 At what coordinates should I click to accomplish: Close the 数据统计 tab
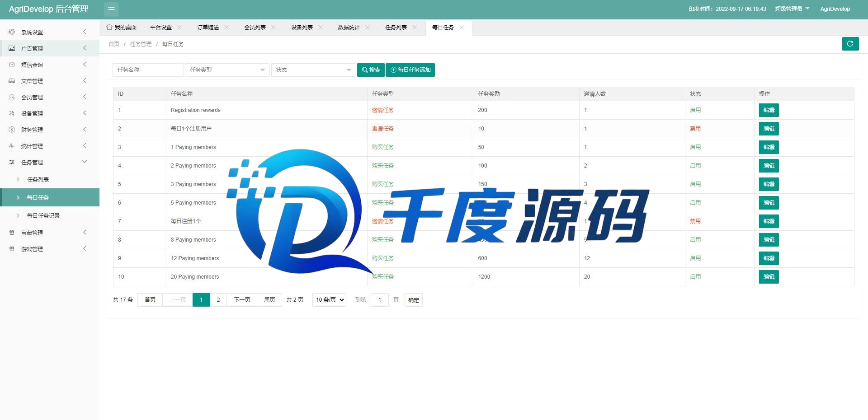coord(368,28)
